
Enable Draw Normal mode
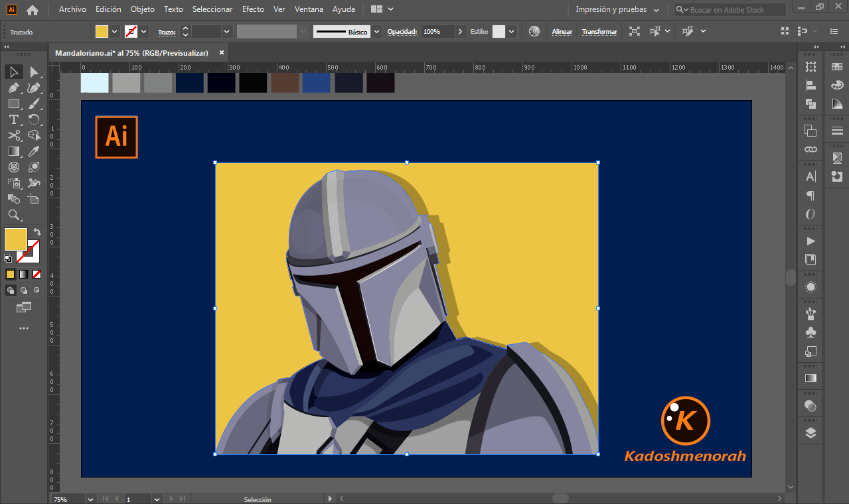pos(11,290)
